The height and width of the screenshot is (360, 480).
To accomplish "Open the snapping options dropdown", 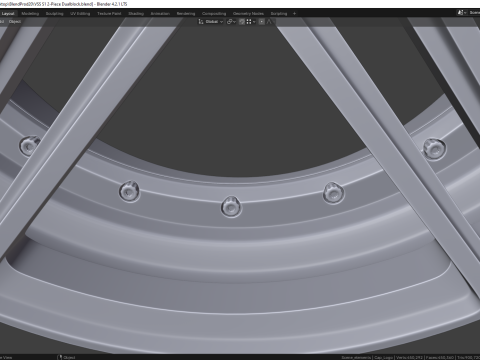I will tap(251, 22).
